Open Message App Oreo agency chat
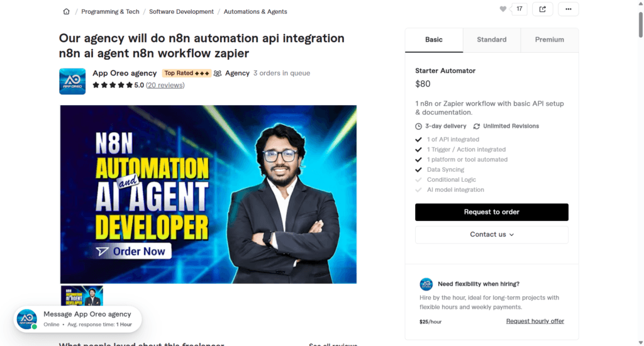The width and height of the screenshot is (644, 346). [77, 320]
